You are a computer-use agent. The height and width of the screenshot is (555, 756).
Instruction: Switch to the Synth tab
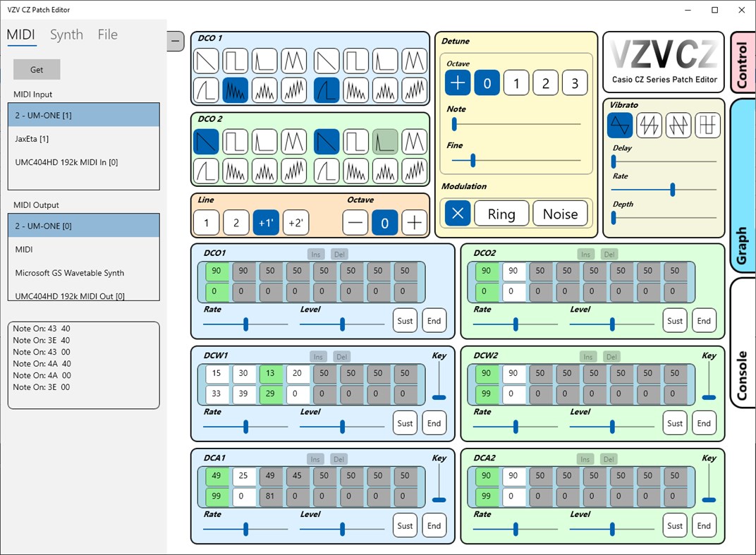pos(66,34)
